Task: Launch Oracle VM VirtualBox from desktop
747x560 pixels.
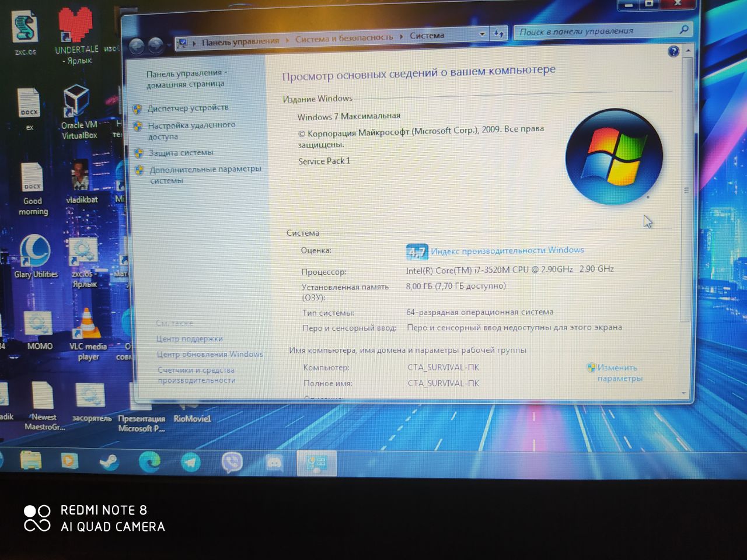Action: (x=79, y=112)
